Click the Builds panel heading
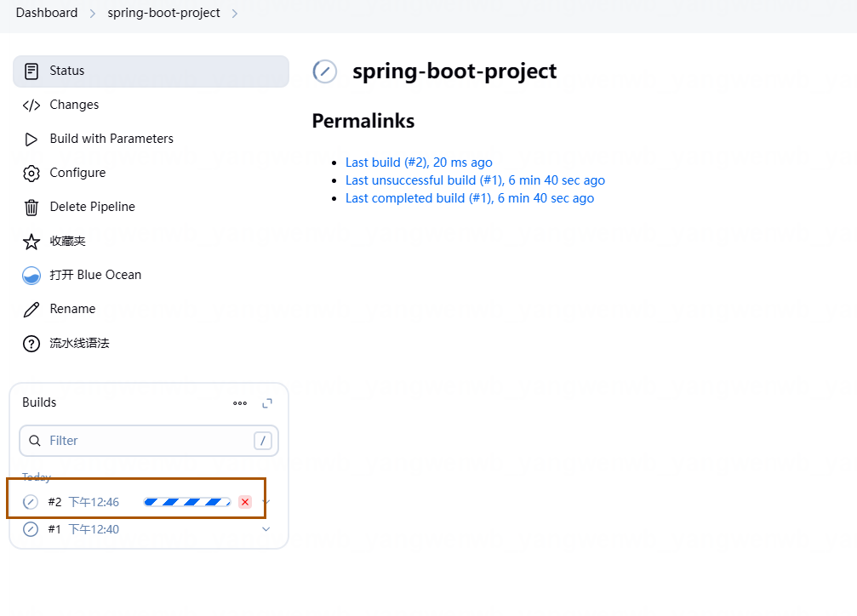This screenshot has width=857, height=616. pos(39,402)
